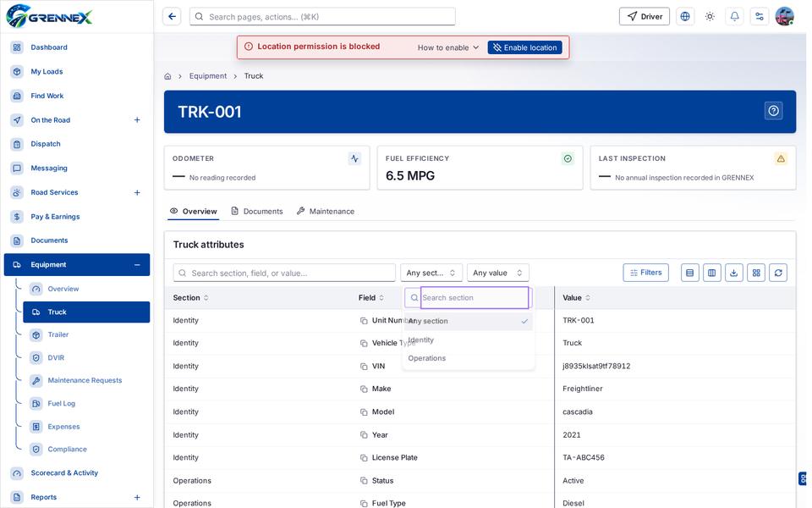Switch to the Maintenance tab

[x=326, y=212]
